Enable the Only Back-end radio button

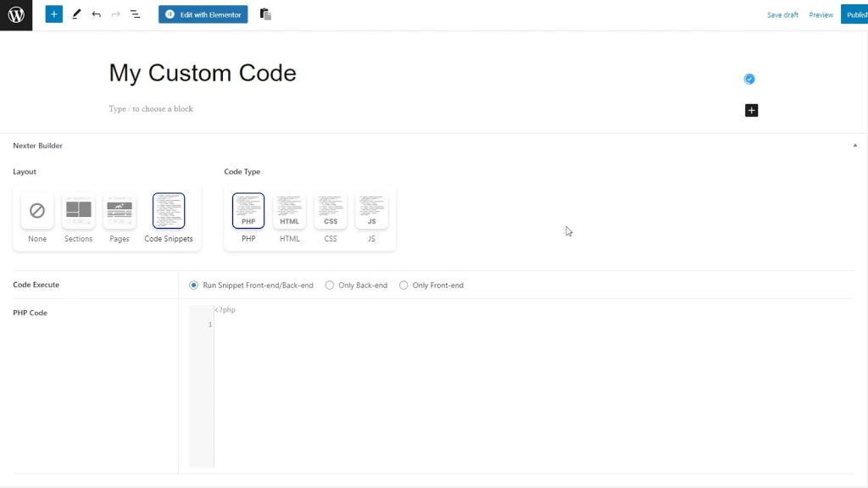pyautogui.click(x=330, y=285)
